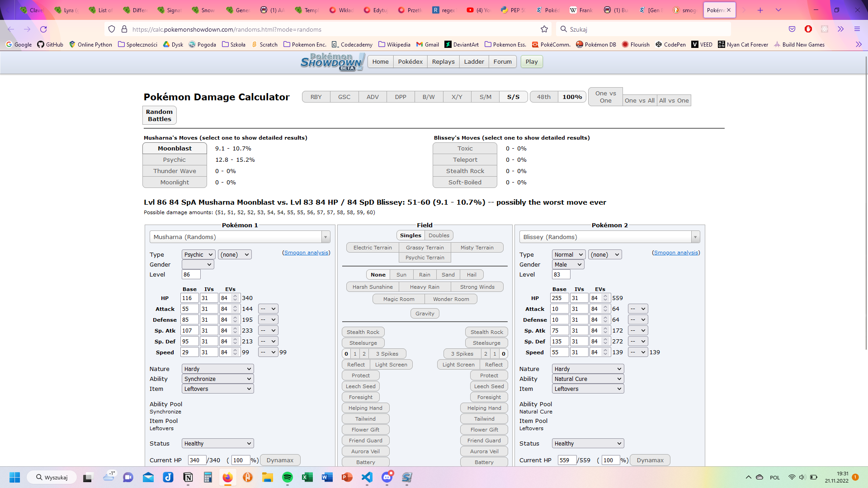The height and width of the screenshot is (488, 868).
Task: Open the Pokémon DB bookmark
Action: [596, 44]
